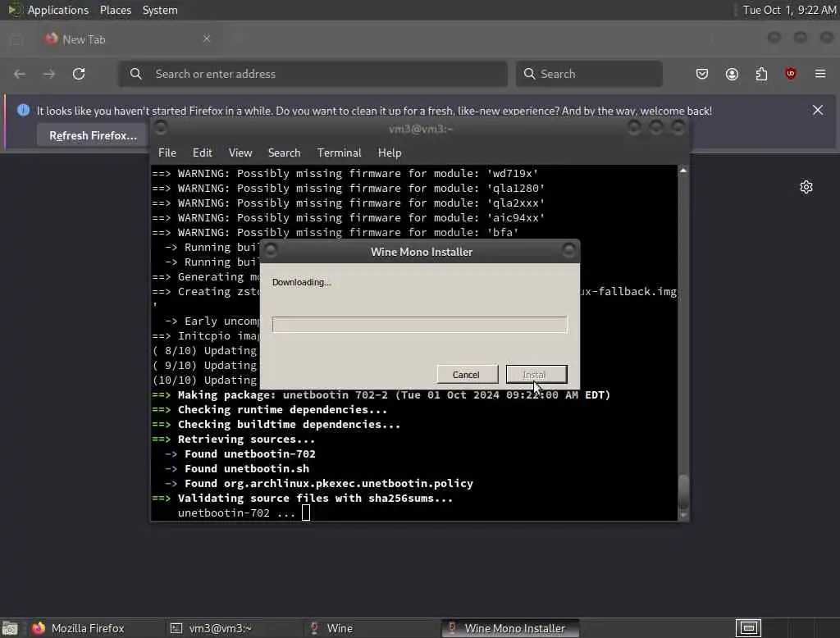Open the Terminal menu in terminal
The height and width of the screenshot is (638, 840).
pyautogui.click(x=339, y=153)
